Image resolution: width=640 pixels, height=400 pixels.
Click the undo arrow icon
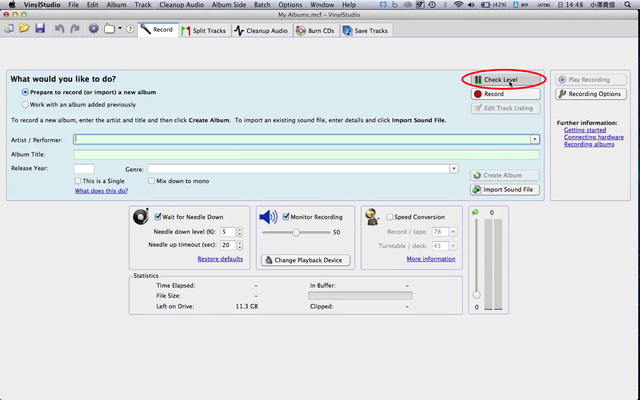(x=58, y=28)
